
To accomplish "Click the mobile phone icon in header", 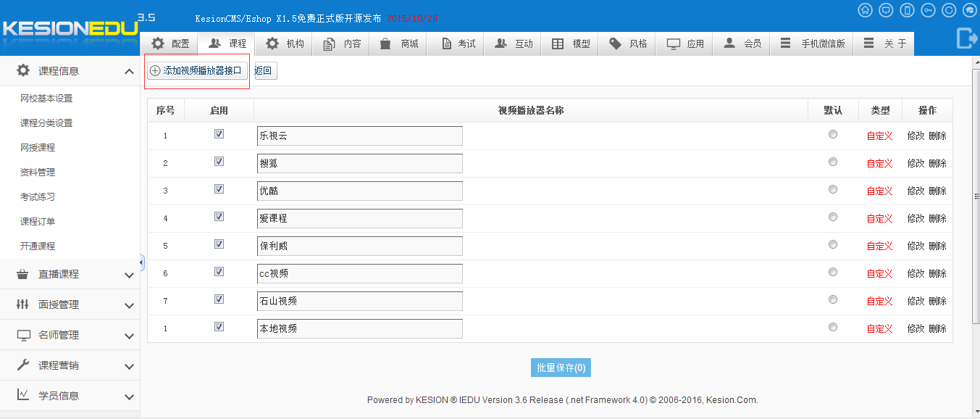I will coord(907,10).
